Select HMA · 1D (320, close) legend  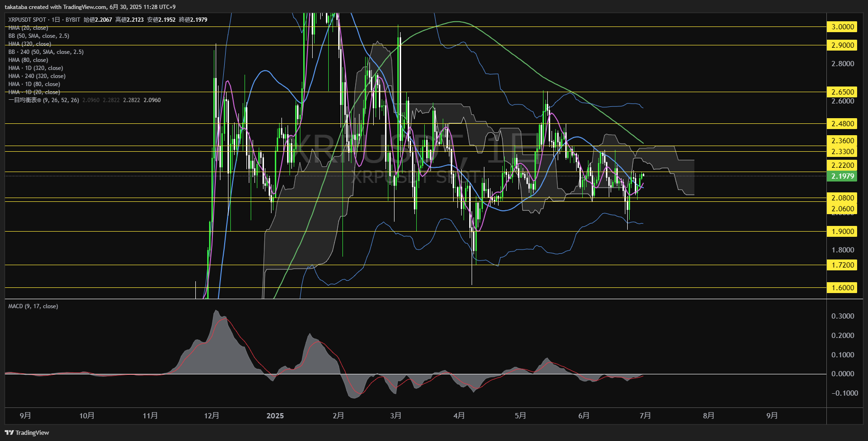tap(35, 68)
